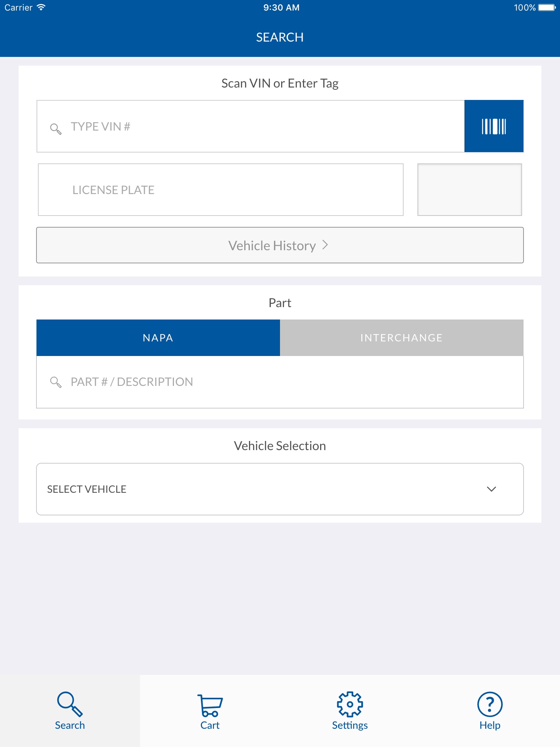Switch to the Search tab
The height and width of the screenshot is (747, 560).
pyautogui.click(x=70, y=711)
